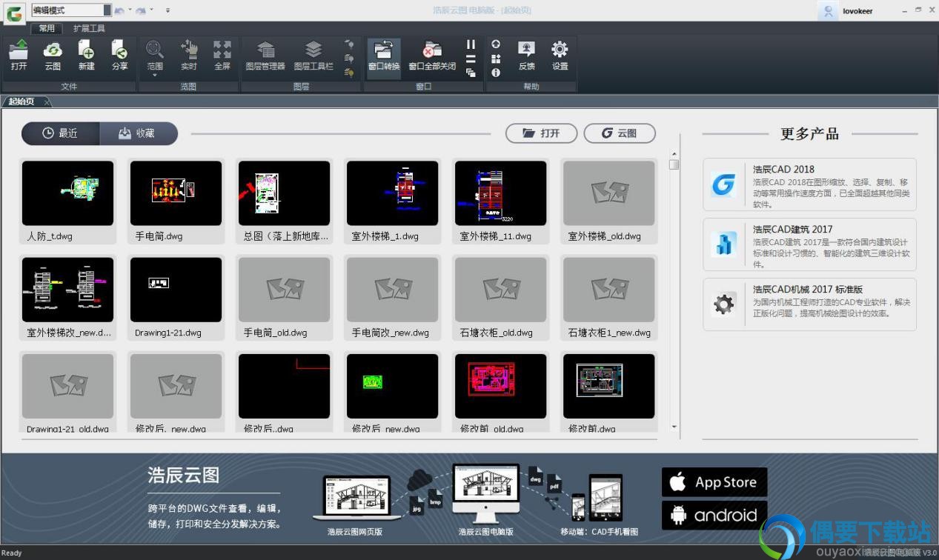
Task: Toggle the 收藏 favorites view
Action: pyautogui.click(x=139, y=133)
